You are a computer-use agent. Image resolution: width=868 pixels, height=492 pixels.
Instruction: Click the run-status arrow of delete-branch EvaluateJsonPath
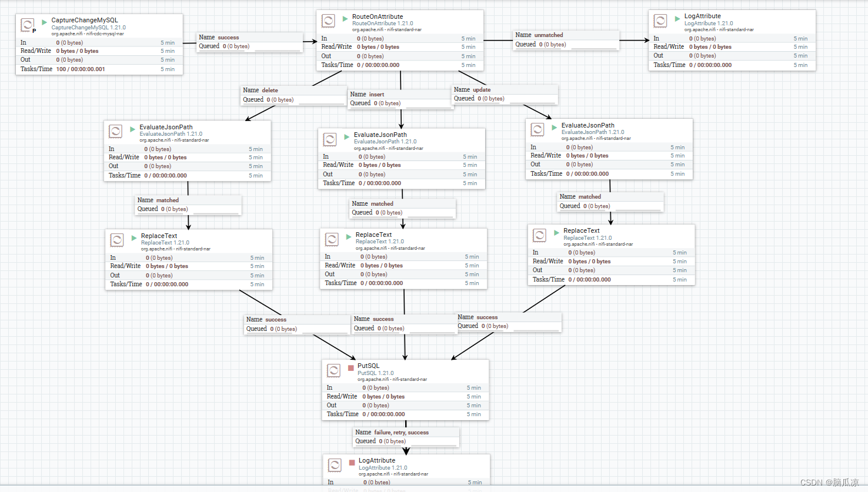pyautogui.click(x=132, y=129)
